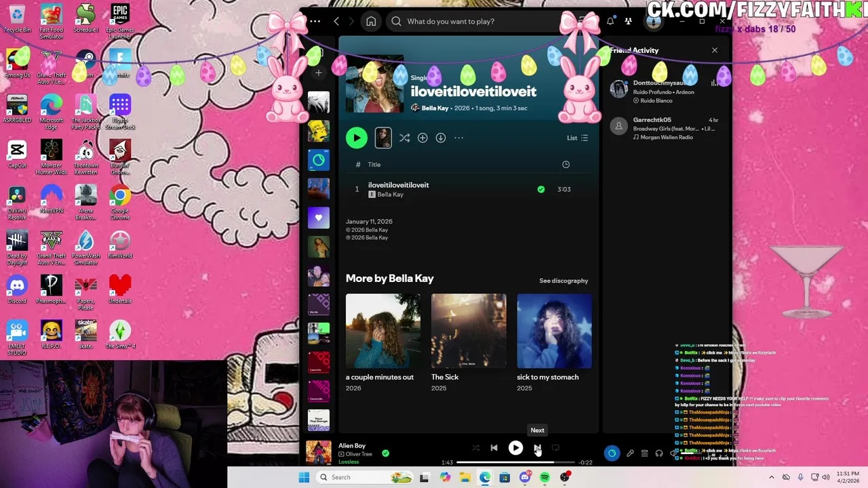Select the Recycle Bin desktop icon
868x488 pixels.
[x=17, y=19]
